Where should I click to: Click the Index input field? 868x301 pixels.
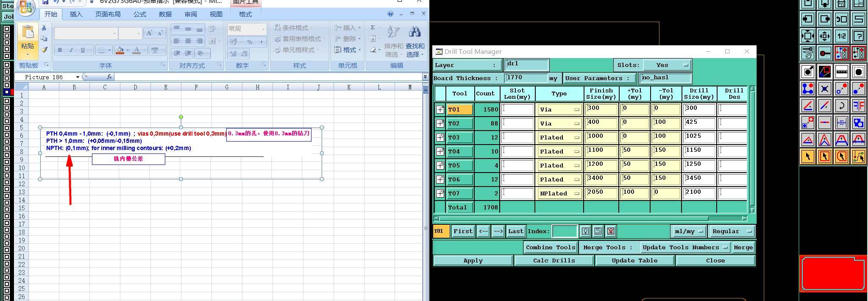point(565,231)
